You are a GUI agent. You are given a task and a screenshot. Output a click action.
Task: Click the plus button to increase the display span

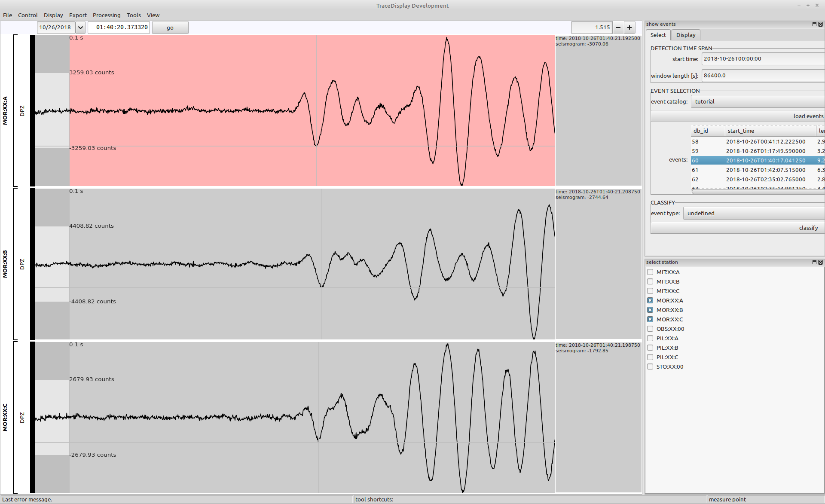629,27
